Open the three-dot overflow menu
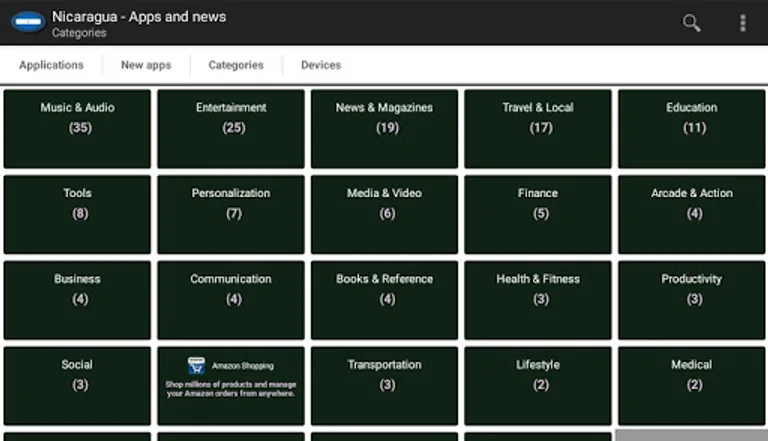Screen dimensions: 768x441 pos(743,23)
